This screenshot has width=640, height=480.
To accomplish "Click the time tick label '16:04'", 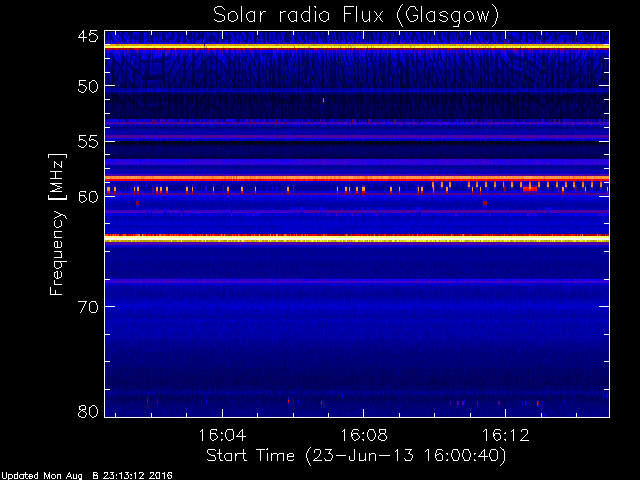I will pos(222,435).
